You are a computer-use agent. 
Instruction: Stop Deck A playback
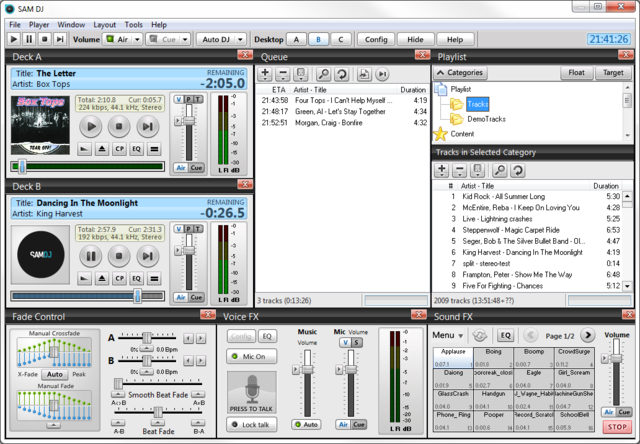click(119, 127)
